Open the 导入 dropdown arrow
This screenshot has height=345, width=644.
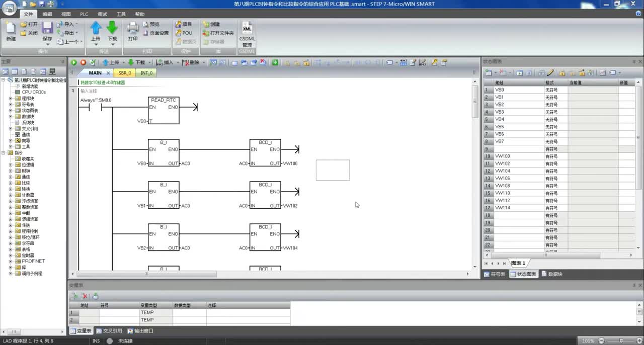76,24
